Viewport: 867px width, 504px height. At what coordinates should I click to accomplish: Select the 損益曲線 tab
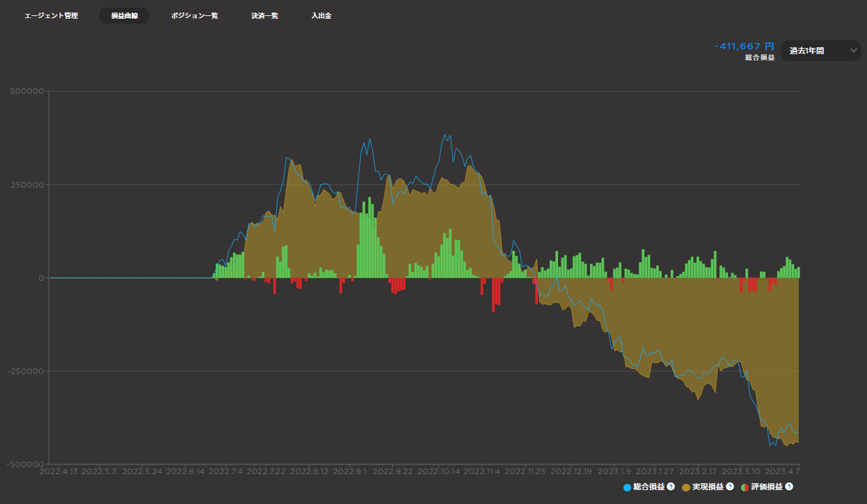[125, 15]
